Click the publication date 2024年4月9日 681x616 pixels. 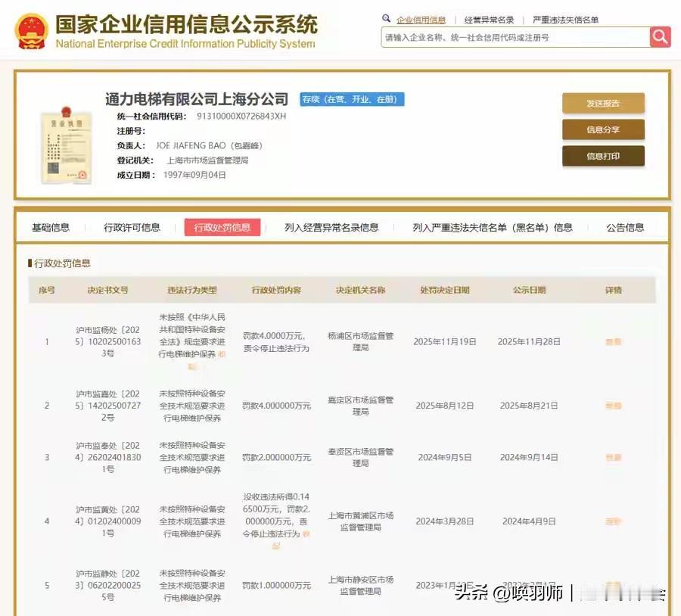529,521
